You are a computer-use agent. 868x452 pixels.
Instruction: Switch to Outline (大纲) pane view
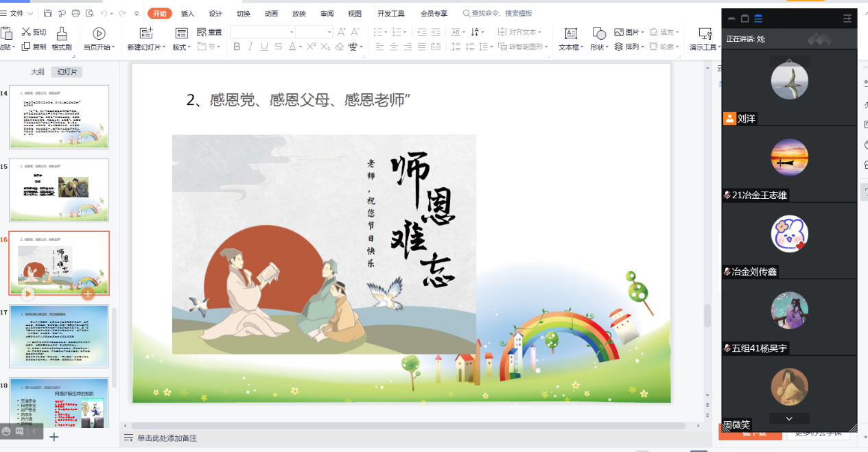point(37,71)
